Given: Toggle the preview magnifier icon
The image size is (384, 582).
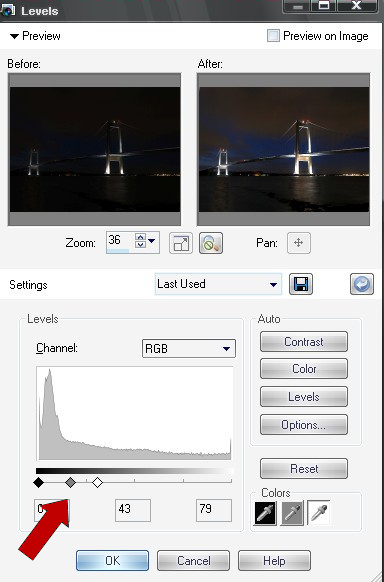Looking at the screenshot, I should pyautogui.click(x=211, y=243).
